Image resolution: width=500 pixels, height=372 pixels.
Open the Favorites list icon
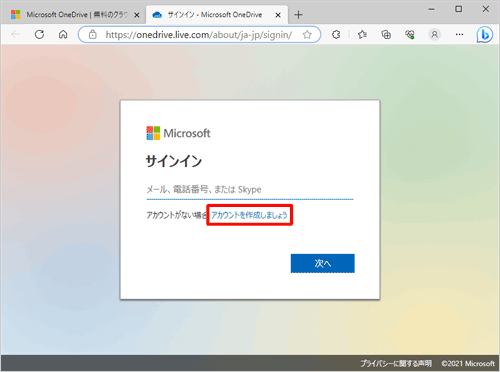362,34
